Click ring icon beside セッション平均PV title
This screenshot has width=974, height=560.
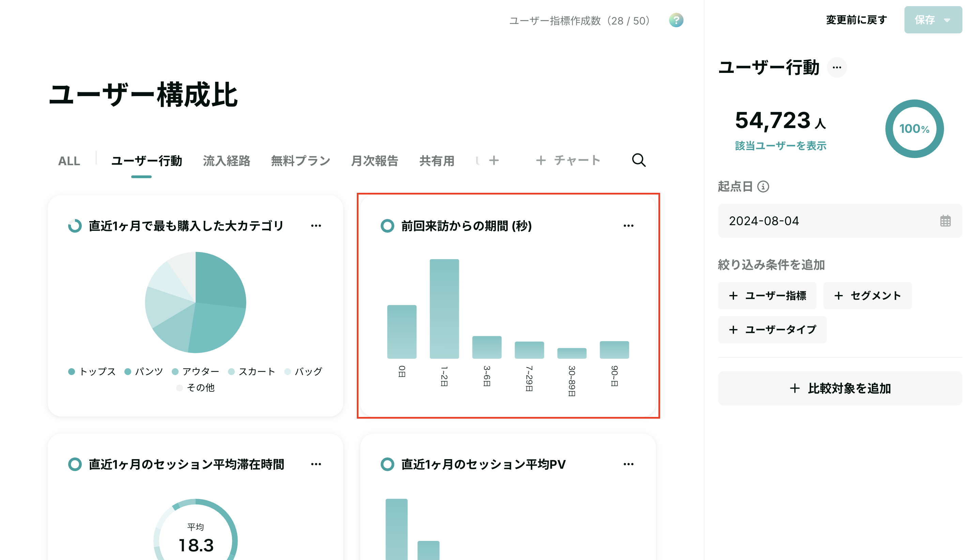(387, 464)
